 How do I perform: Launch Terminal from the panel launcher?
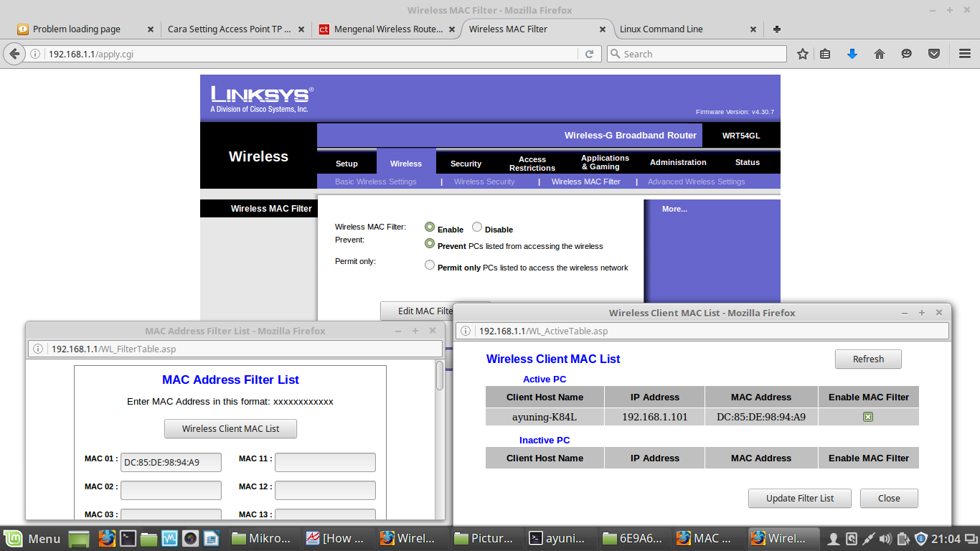tap(128, 538)
